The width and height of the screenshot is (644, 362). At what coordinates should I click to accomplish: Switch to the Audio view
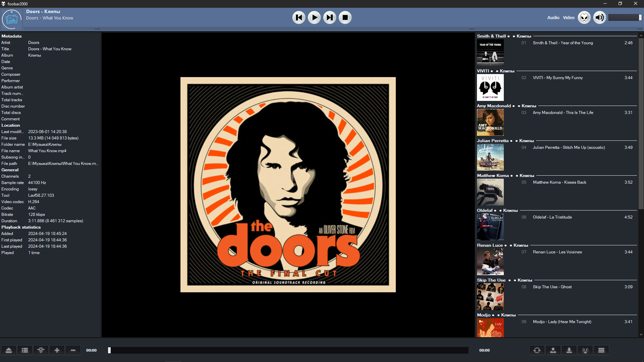click(x=553, y=17)
